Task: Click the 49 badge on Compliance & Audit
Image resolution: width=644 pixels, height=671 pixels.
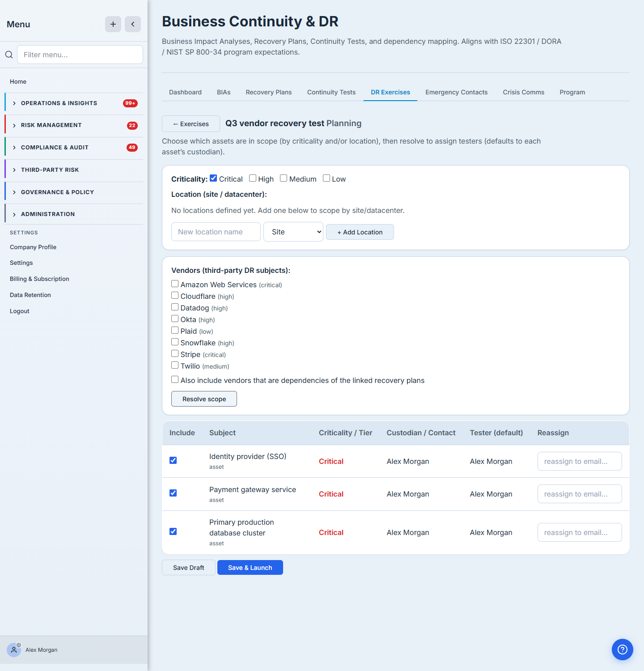Action: (132, 148)
